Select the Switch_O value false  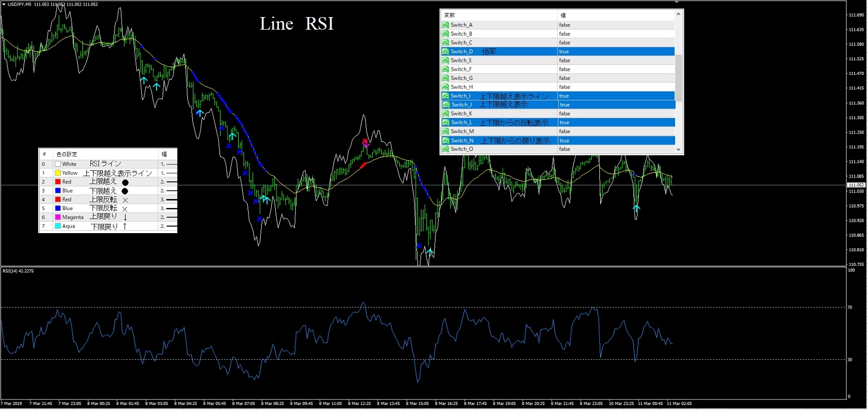(x=565, y=149)
